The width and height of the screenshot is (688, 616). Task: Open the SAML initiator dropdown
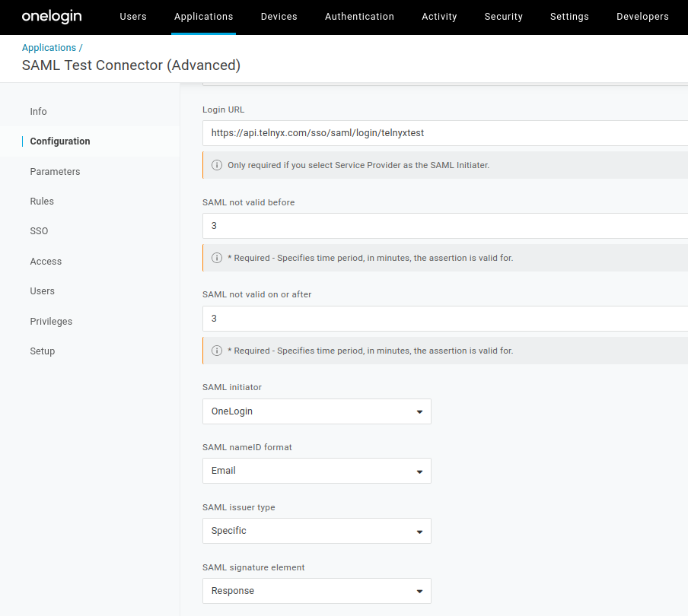tap(317, 411)
